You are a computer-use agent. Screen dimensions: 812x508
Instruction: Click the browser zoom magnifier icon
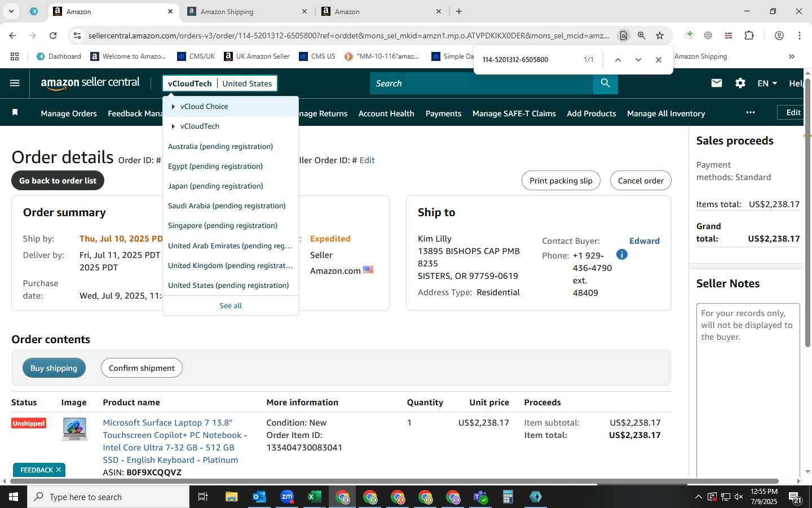pos(642,36)
